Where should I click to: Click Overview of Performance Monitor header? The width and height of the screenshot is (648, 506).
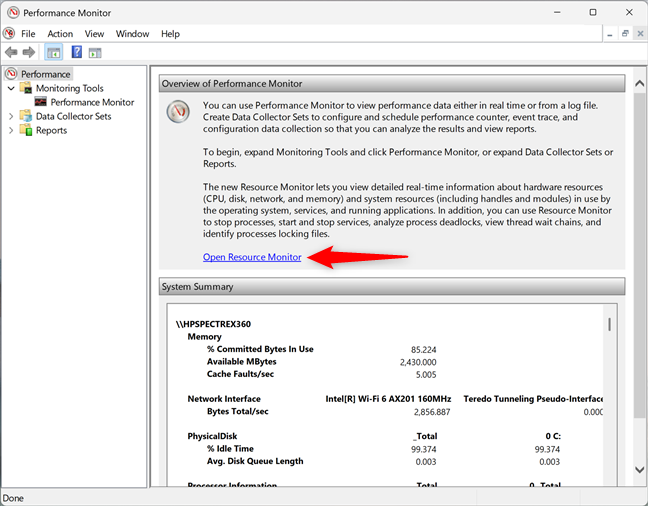[x=392, y=84]
